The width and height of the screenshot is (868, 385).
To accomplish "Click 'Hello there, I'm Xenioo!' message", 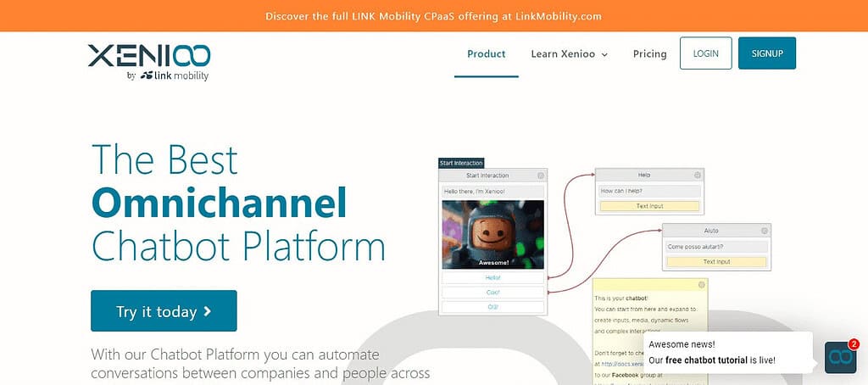I will [x=492, y=192].
